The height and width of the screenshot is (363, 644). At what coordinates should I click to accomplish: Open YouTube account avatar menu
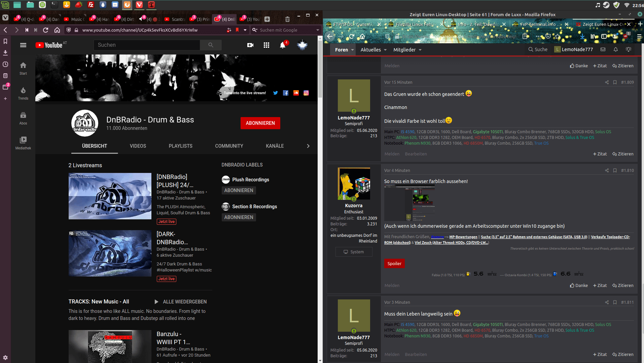[x=302, y=45]
